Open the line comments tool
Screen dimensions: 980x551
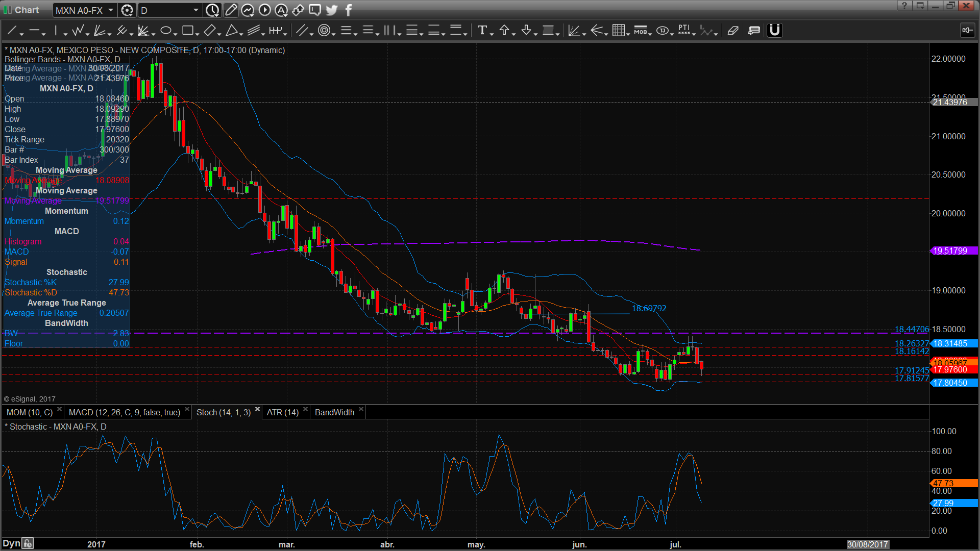click(x=754, y=31)
